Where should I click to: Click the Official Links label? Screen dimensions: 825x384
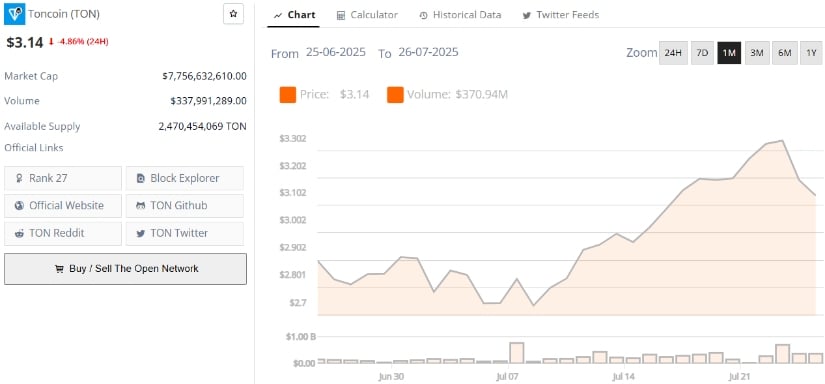pos(34,148)
